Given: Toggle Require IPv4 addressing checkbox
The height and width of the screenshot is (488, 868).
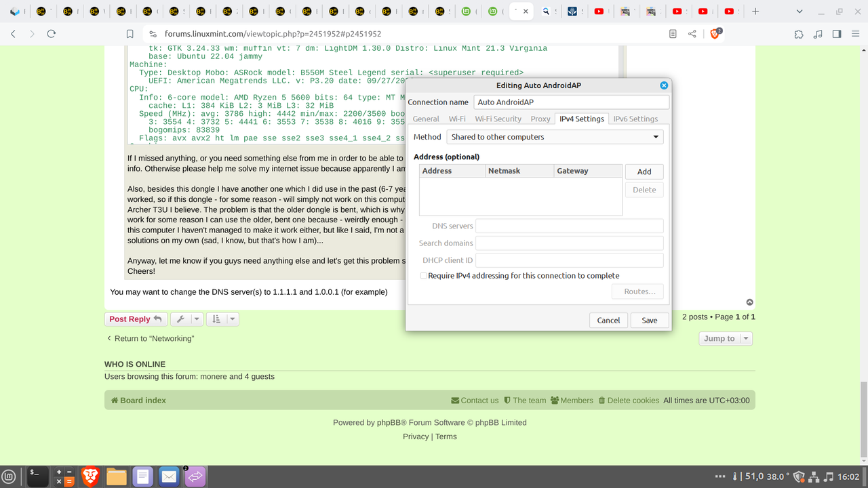Looking at the screenshot, I should (x=423, y=276).
